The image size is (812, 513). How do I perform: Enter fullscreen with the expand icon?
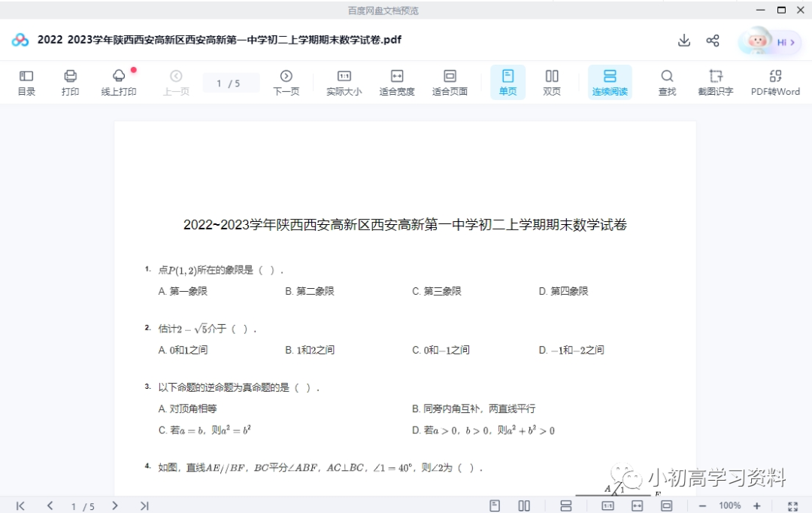click(x=793, y=506)
